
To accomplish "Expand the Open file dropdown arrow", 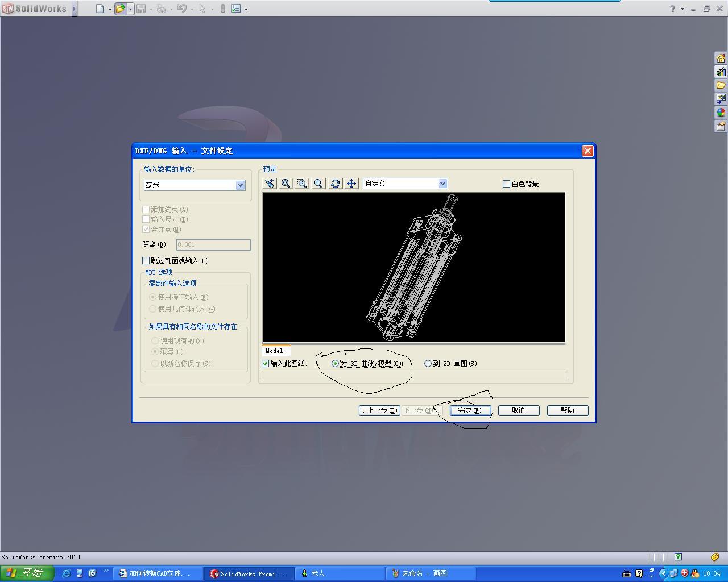I will point(130,9).
